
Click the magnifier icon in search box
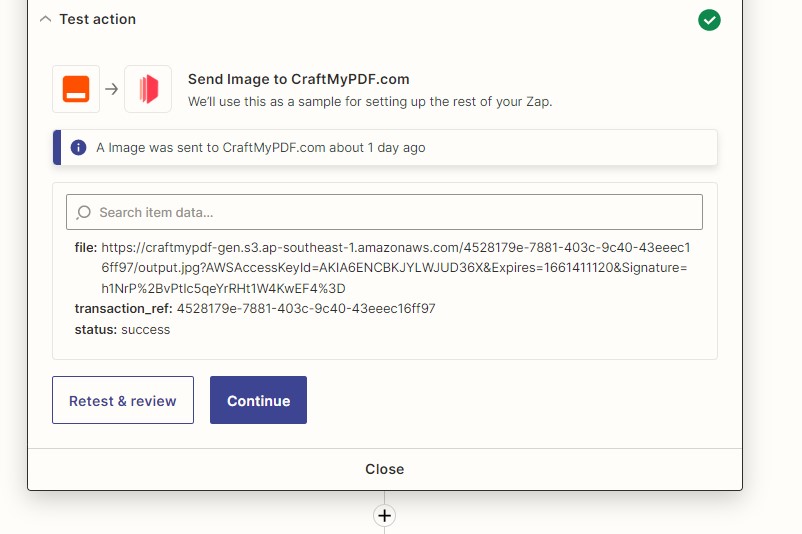pos(83,212)
